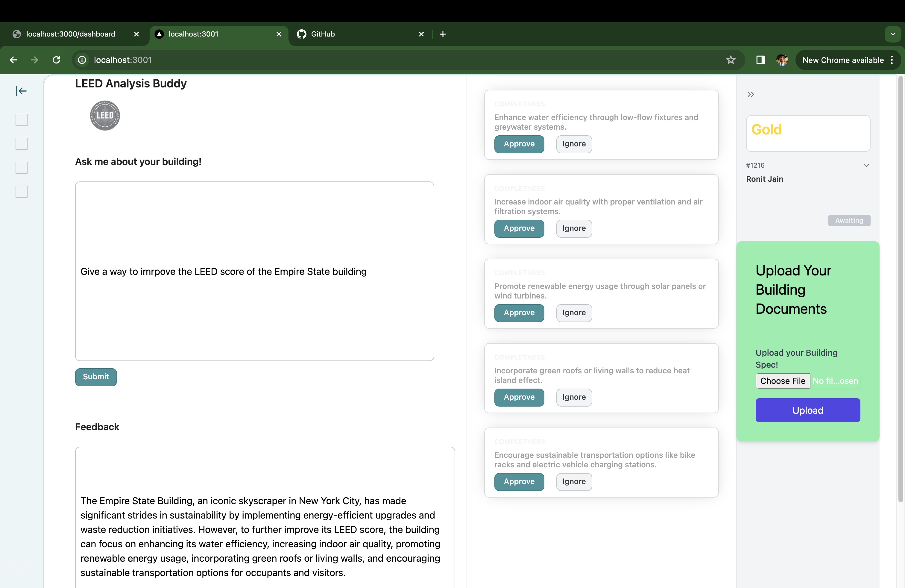This screenshot has width=905, height=588.
Task: Click second empty square in left sidebar
Action: coord(21,144)
